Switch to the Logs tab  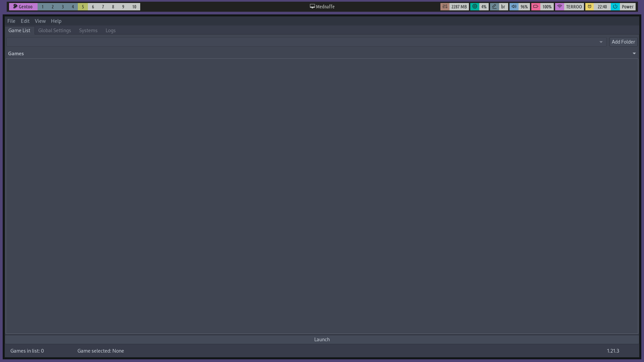pos(110,31)
